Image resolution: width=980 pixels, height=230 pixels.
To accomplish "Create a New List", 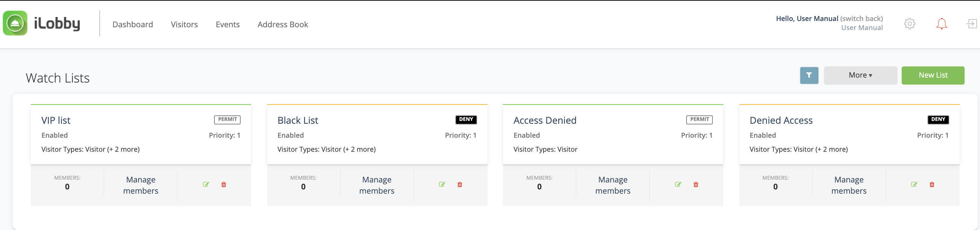I will [932, 75].
